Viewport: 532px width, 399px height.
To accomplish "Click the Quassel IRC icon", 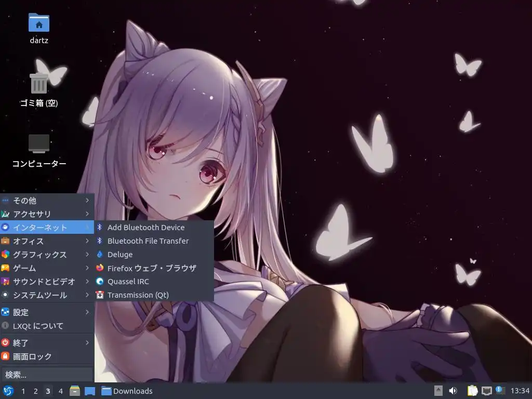I will (100, 281).
